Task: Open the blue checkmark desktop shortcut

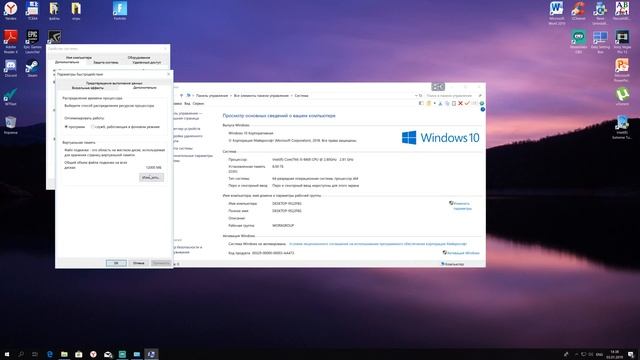Action: click(11, 97)
